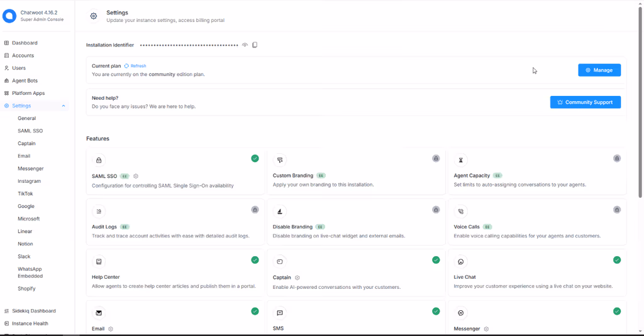644x336 pixels.
Task: Click the green check on Live Chat
Action: click(x=617, y=259)
